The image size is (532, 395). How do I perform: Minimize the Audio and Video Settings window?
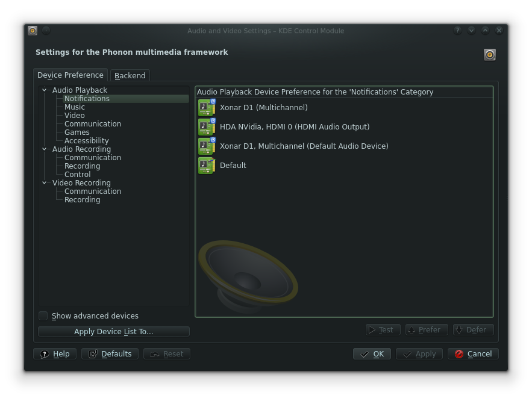pyautogui.click(x=471, y=31)
